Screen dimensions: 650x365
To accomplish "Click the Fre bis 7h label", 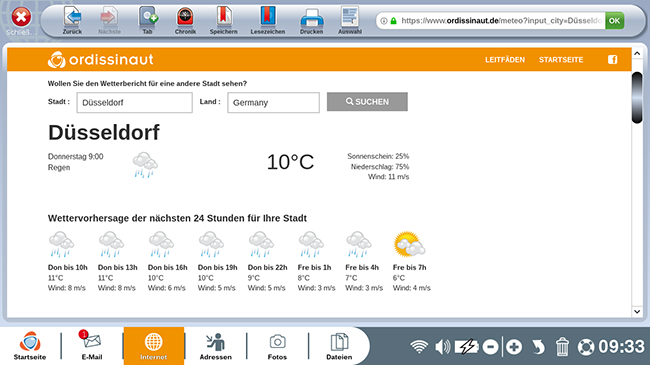I will [x=410, y=268].
